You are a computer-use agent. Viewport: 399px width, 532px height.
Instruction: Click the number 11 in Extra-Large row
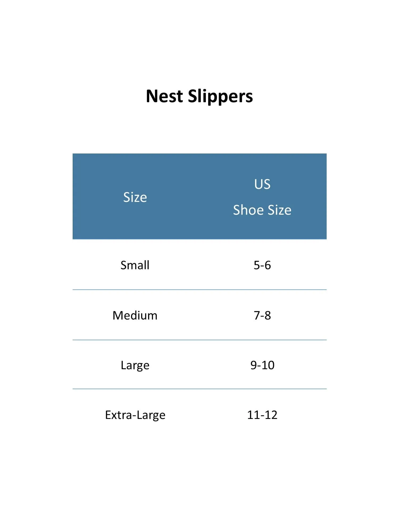pos(253,415)
